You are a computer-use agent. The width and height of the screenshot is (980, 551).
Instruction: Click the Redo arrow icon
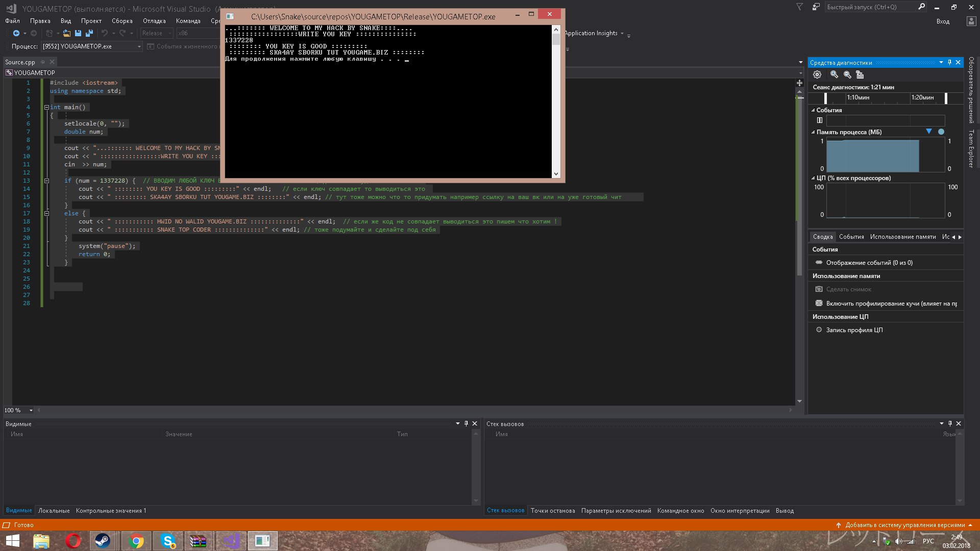click(x=122, y=33)
